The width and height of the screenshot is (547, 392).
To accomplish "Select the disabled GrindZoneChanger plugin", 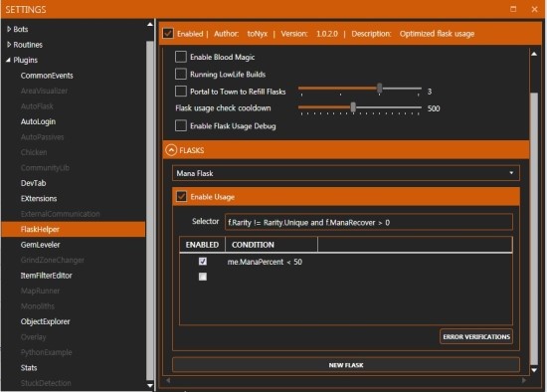I will 53,260.
